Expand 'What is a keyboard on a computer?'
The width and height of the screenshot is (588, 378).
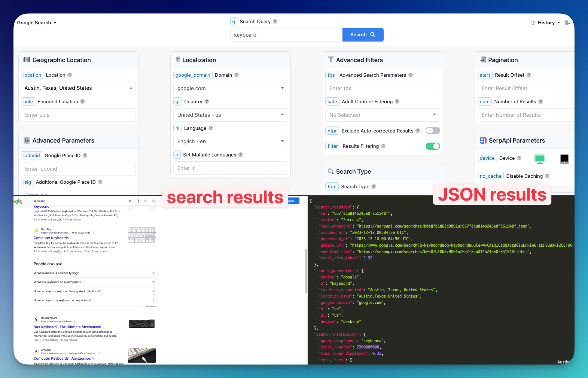(94, 282)
